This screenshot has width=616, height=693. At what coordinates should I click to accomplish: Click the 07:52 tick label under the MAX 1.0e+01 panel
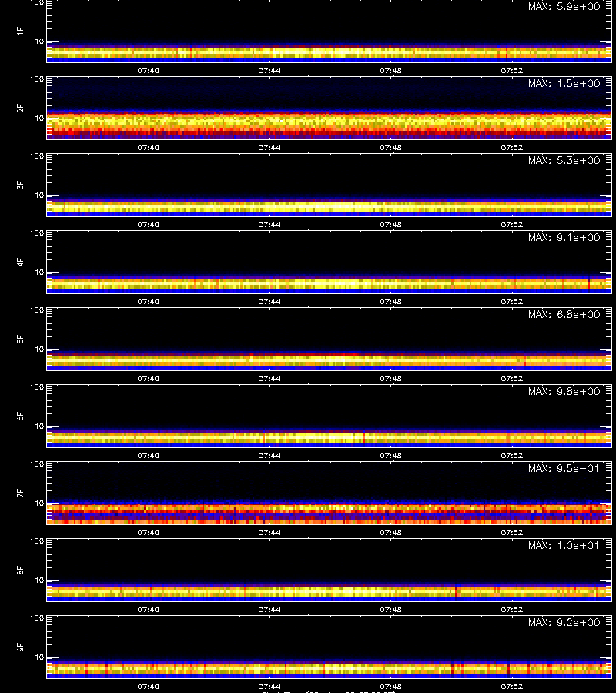(512, 610)
